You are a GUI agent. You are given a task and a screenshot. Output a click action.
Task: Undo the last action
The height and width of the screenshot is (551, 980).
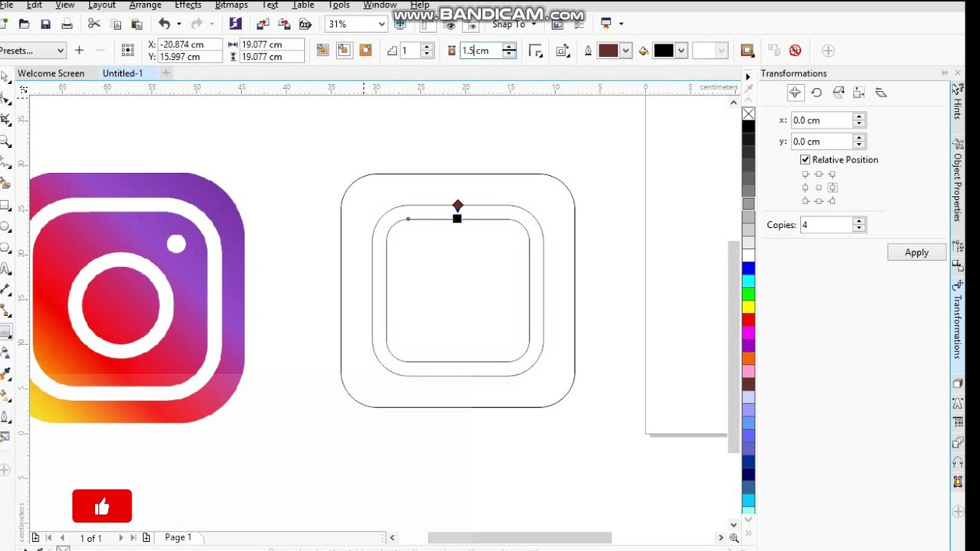pyautogui.click(x=164, y=24)
